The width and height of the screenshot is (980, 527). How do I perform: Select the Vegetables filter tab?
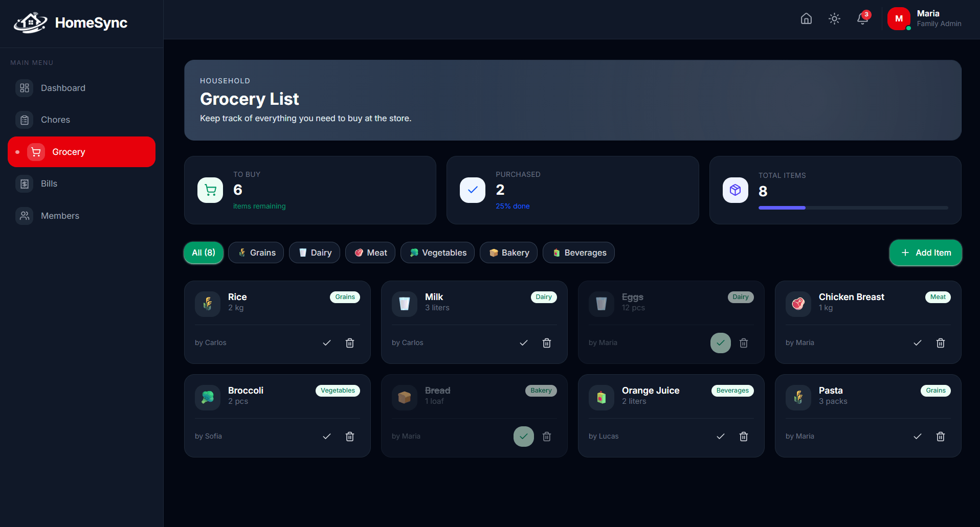pyautogui.click(x=437, y=253)
